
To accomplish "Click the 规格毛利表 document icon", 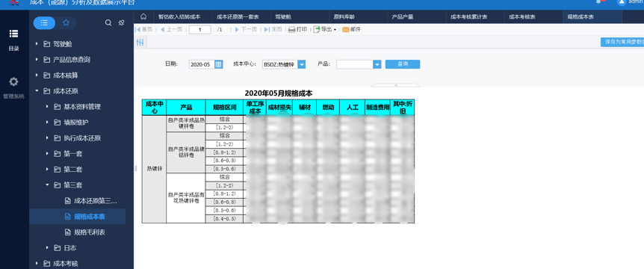I will (x=68, y=232).
